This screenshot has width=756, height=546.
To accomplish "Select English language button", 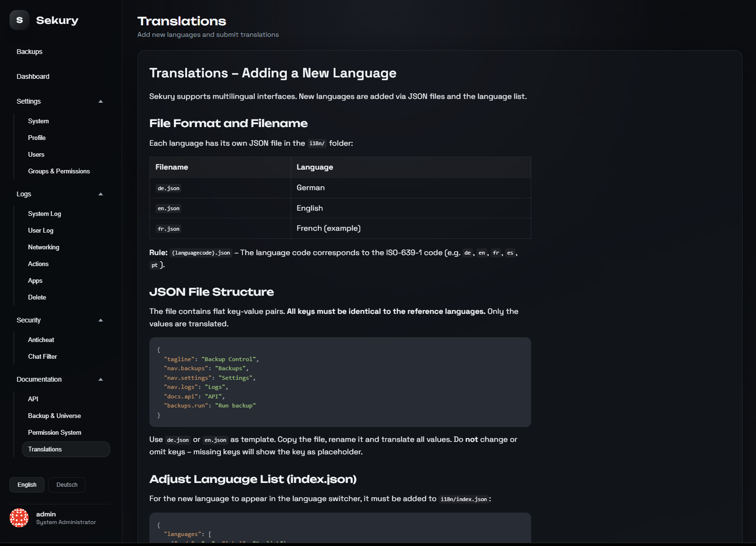I will click(27, 485).
